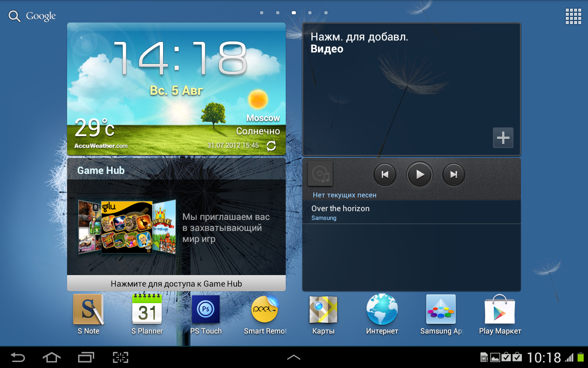Tap the Солнечно weather condition
Screen dimensions: 588x368
click(x=258, y=131)
